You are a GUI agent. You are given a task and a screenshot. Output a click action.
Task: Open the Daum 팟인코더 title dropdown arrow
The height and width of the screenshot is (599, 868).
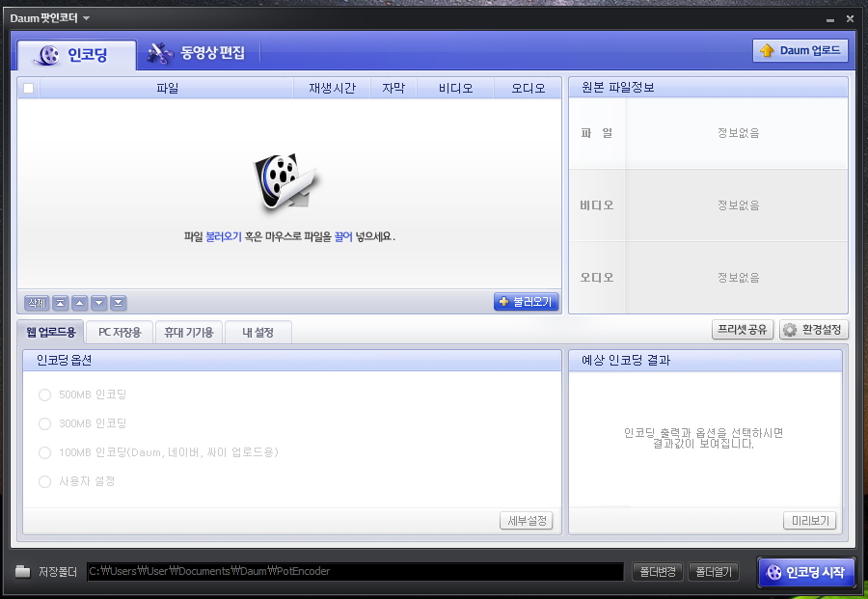(x=86, y=18)
